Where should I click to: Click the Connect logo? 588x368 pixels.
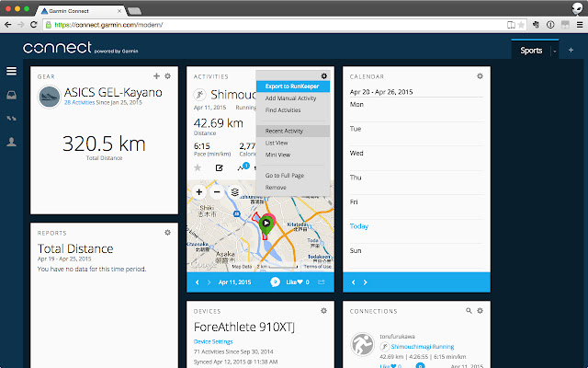point(57,48)
